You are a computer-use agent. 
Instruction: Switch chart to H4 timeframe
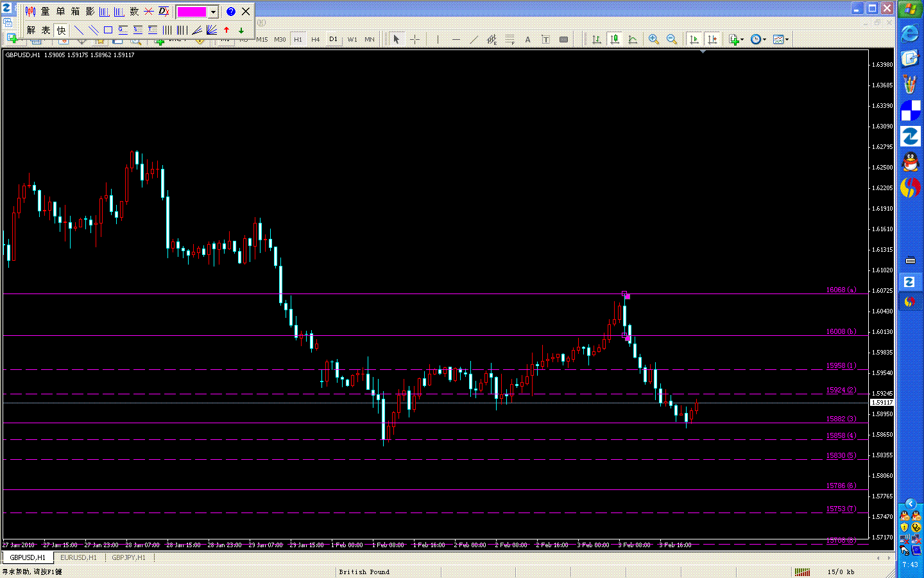[x=316, y=40]
